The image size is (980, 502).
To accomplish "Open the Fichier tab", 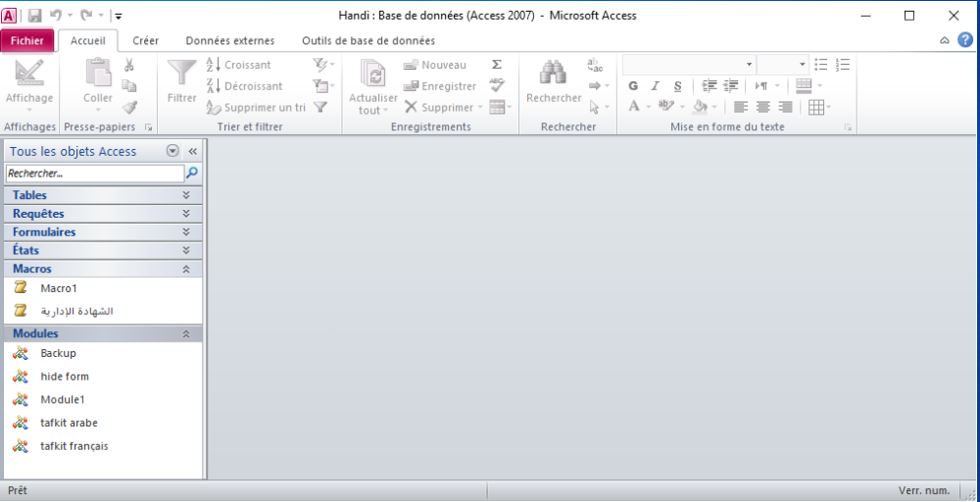I will (27, 40).
